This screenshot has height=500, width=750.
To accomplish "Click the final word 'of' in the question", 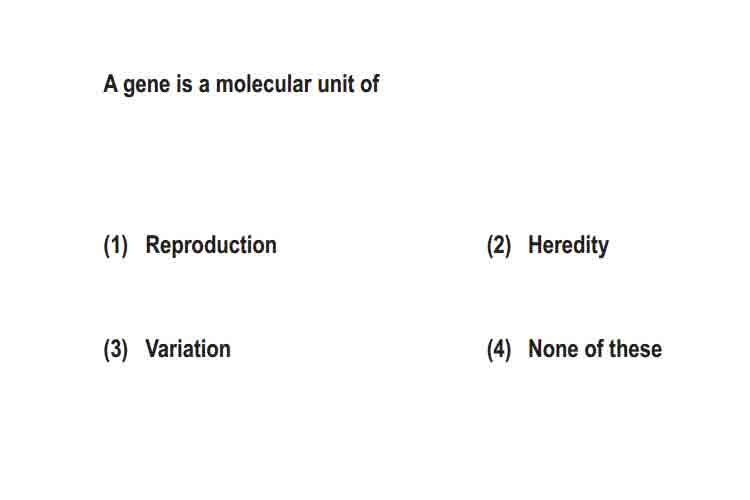I will tap(370, 84).
